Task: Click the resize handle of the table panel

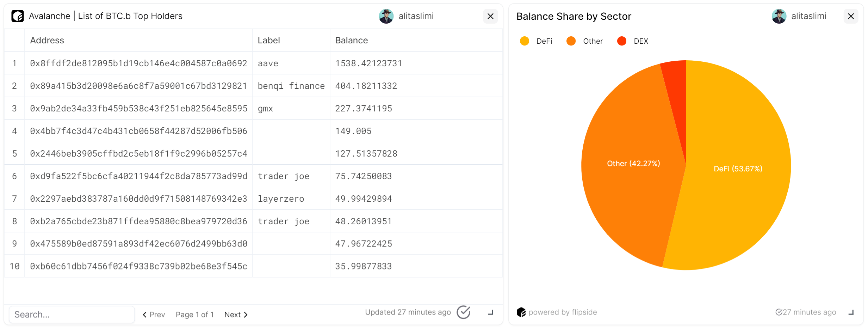Action: coord(491,312)
